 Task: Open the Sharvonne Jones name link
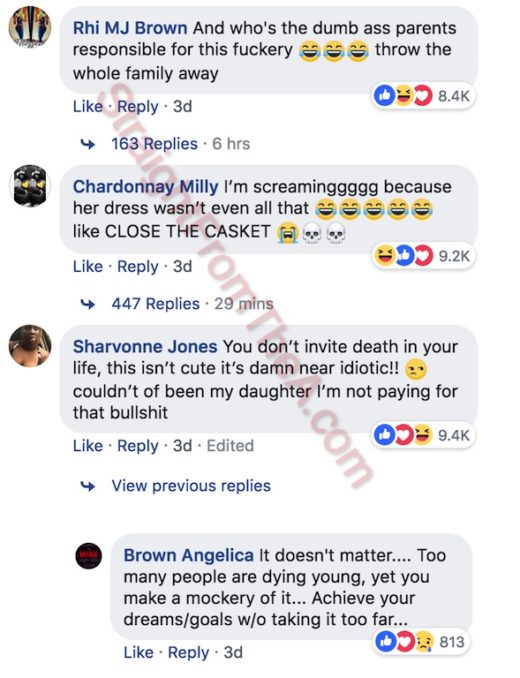[145, 347]
